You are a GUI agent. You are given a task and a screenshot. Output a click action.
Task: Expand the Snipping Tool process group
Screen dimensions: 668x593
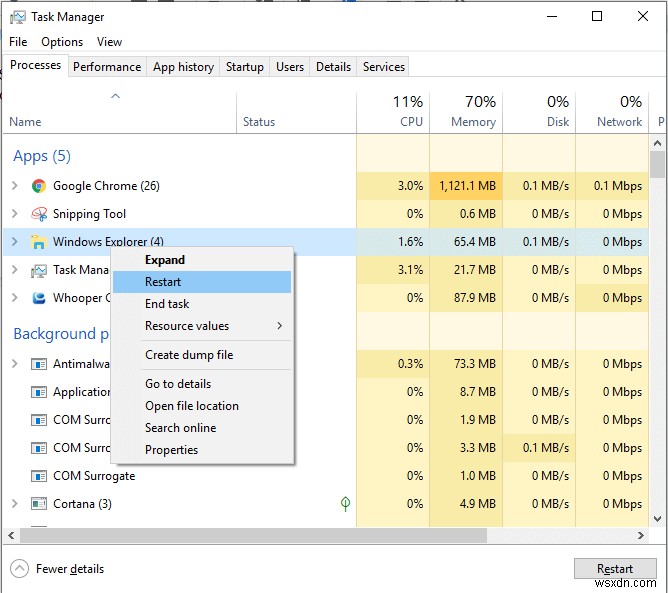click(x=14, y=213)
